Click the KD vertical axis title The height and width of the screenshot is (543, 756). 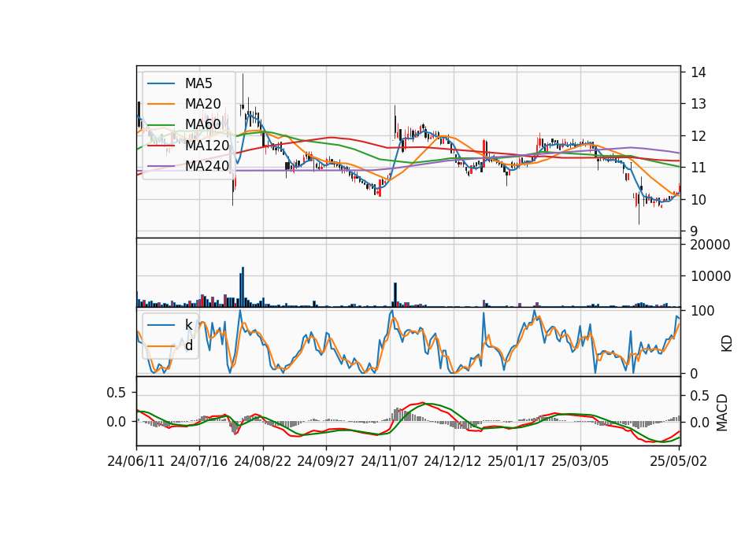click(726, 343)
